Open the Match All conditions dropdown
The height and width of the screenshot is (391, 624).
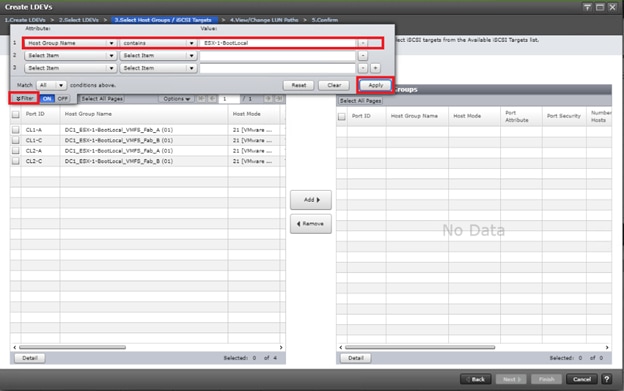click(x=51, y=85)
